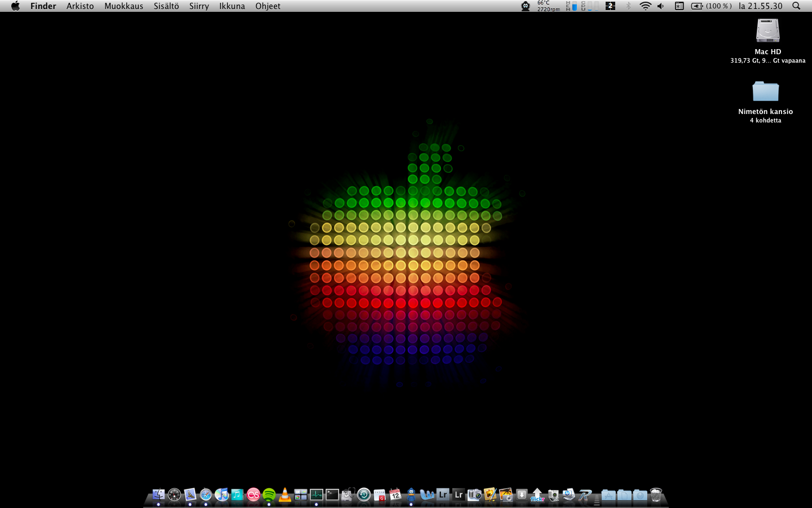The width and height of the screenshot is (812, 508).
Task: Launch the Last.fm scrobbler icon
Action: 253,495
